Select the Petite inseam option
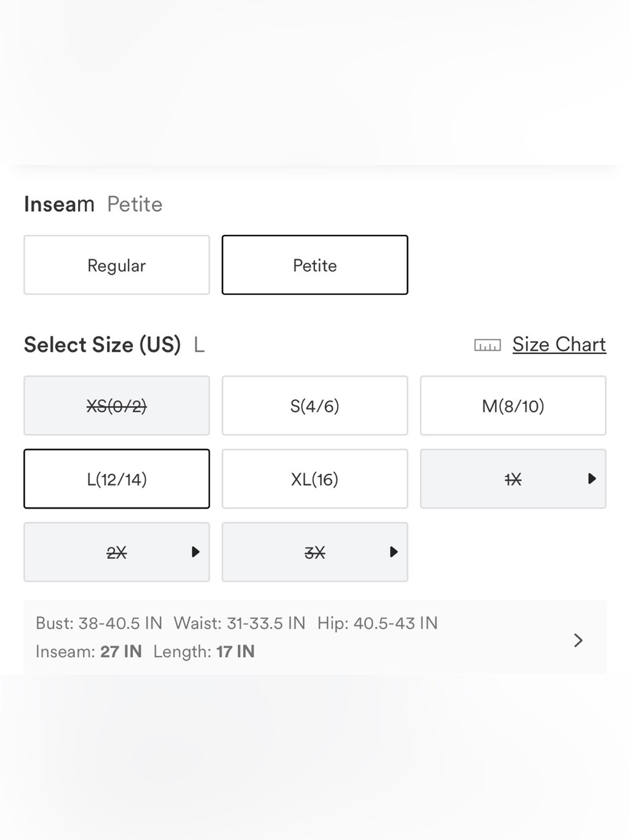This screenshot has height=840, width=630. click(315, 265)
